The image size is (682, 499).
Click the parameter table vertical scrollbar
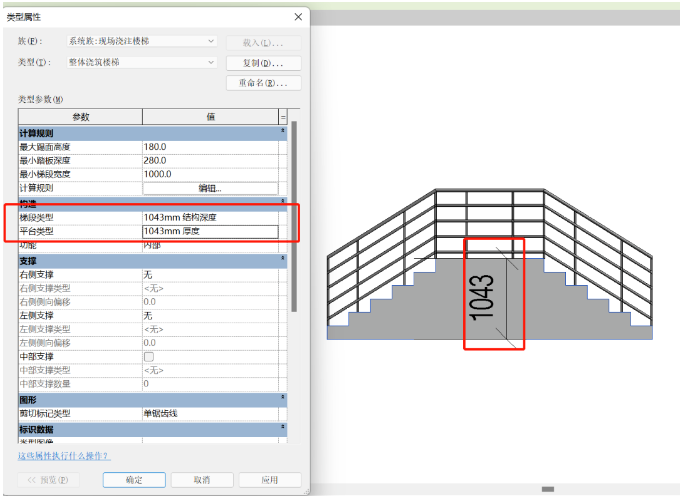(294, 216)
